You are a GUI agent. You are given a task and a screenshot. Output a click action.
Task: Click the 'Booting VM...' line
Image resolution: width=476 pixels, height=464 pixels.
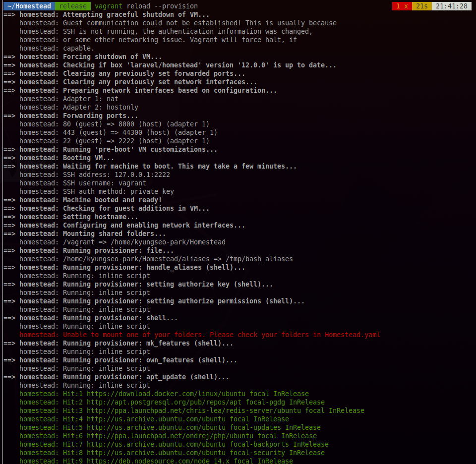pos(59,158)
